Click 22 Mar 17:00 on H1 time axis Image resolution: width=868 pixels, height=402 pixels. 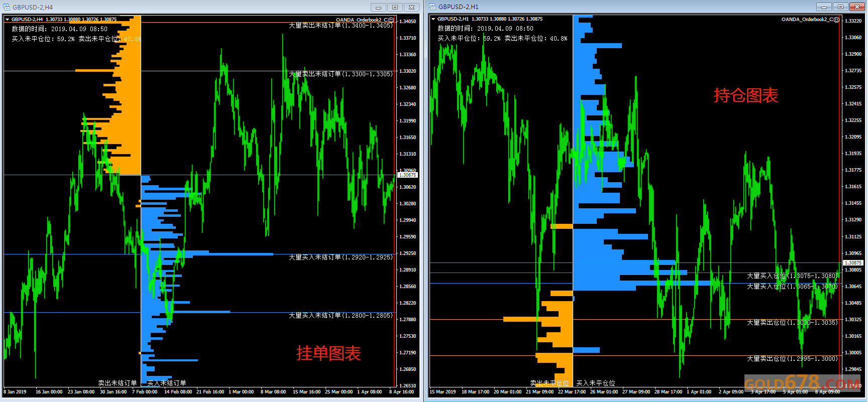(x=572, y=391)
